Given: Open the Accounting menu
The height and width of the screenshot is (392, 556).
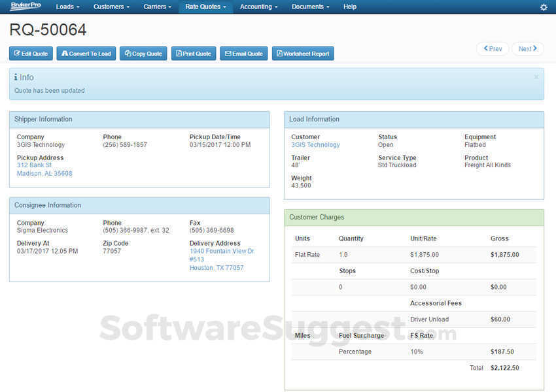Looking at the screenshot, I should coord(258,7).
